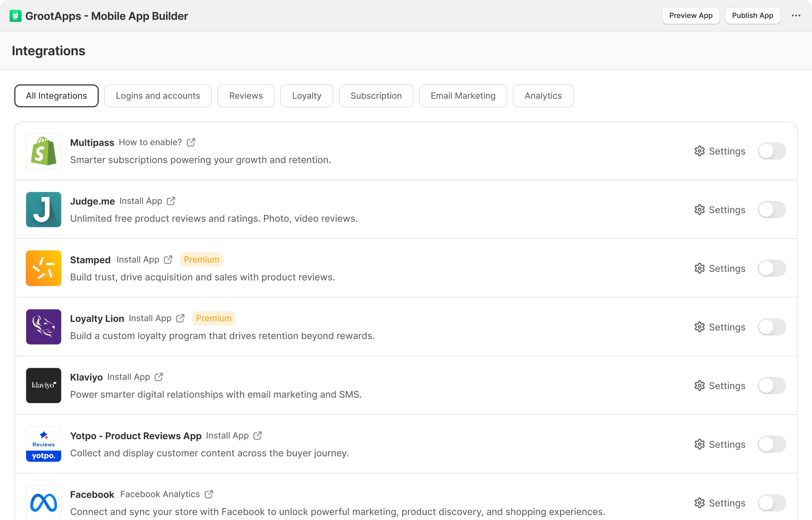This screenshot has height=520, width=812.
Task: Select the Email Marketing tab
Action: pyautogui.click(x=463, y=96)
